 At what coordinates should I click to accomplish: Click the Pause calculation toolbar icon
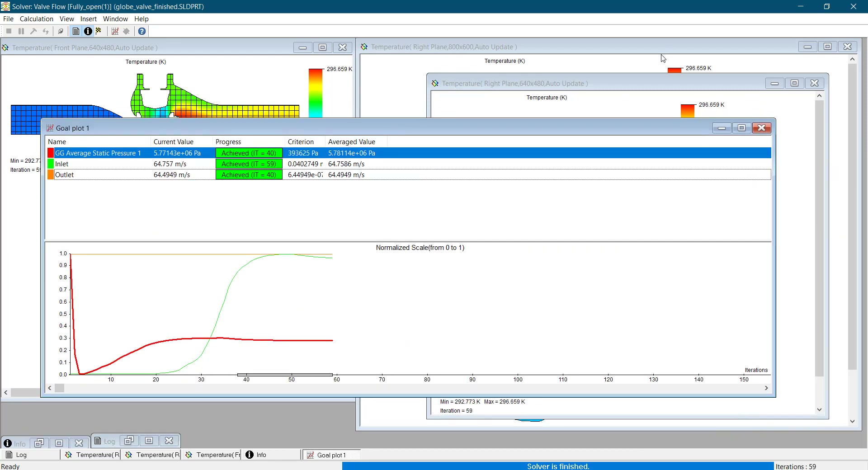(21, 31)
